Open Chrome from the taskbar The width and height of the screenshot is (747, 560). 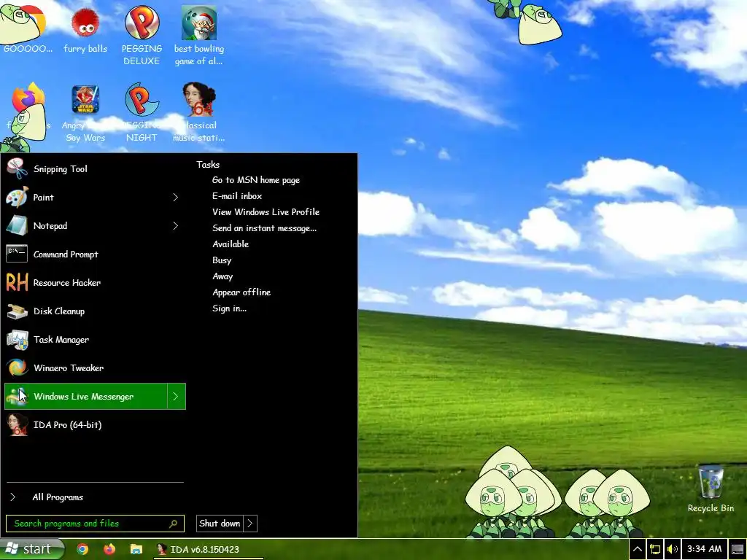(x=82, y=549)
